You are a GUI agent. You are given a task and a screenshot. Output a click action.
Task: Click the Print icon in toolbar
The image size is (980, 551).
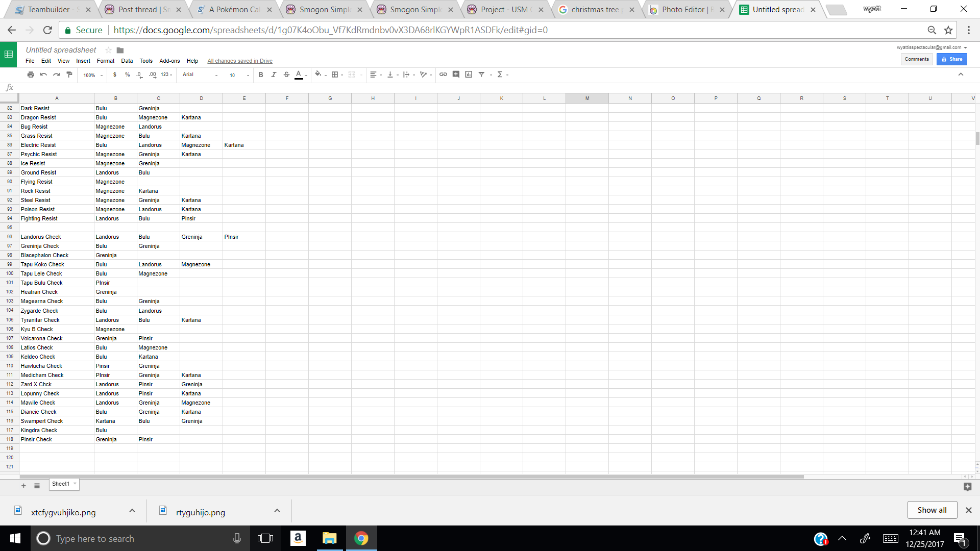[x=31, y=74]
